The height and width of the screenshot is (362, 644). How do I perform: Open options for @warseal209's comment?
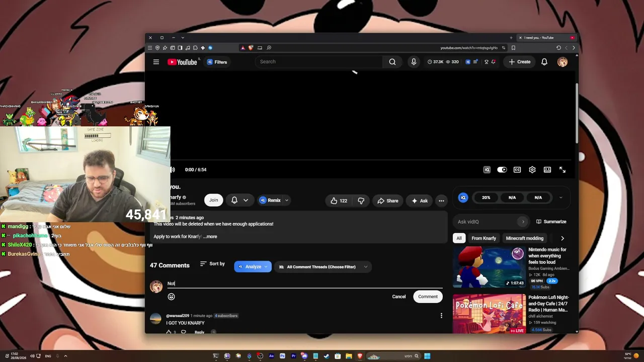441,316
